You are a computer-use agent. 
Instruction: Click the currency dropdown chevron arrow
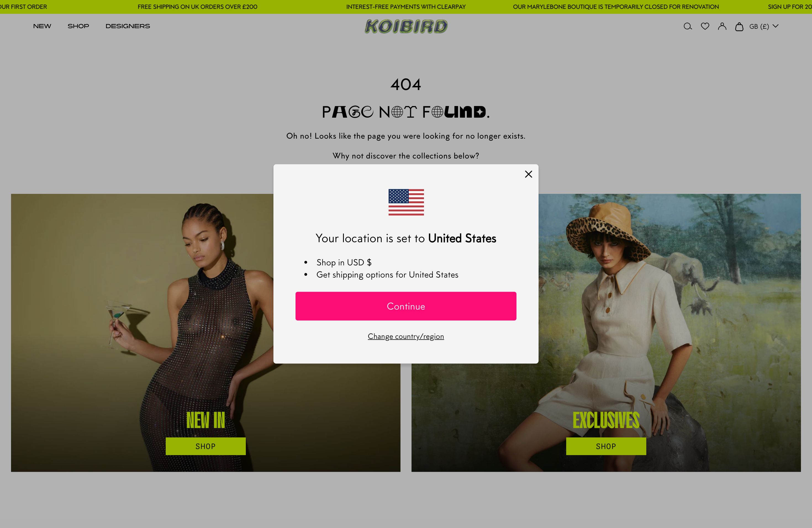click(775, 26)
